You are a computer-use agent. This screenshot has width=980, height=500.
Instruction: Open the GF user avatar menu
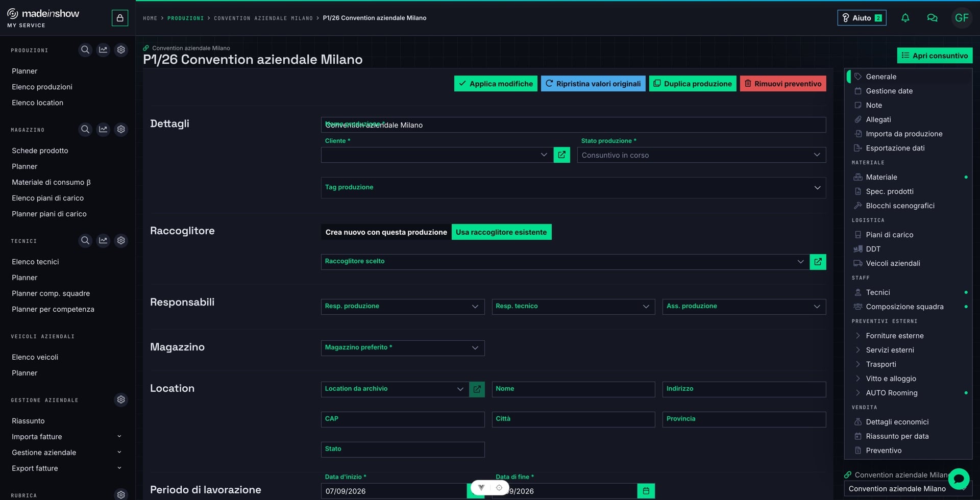pos(962,18)
